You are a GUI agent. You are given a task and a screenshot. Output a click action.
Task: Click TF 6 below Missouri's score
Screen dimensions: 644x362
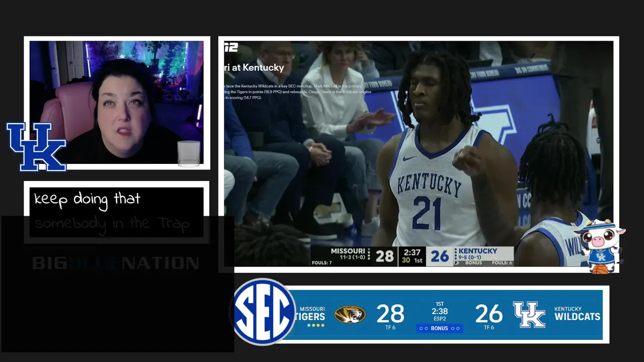(x=390, y=328)
